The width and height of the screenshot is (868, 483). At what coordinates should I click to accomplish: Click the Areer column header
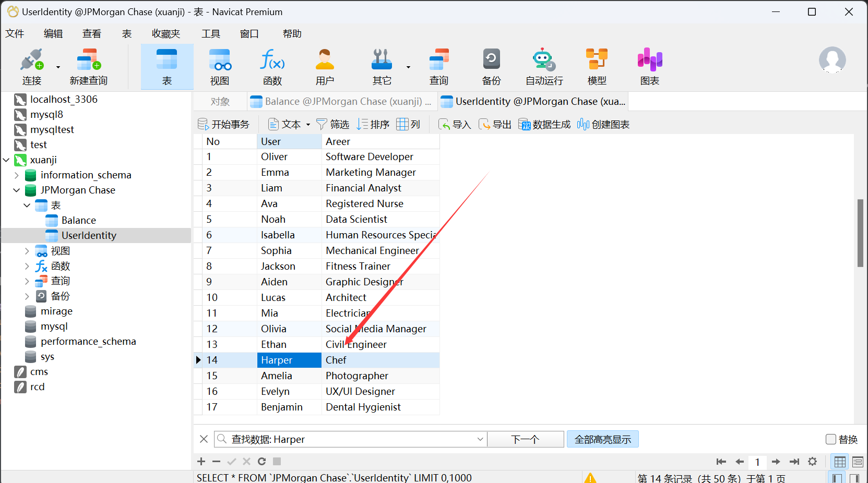(381, 141)
